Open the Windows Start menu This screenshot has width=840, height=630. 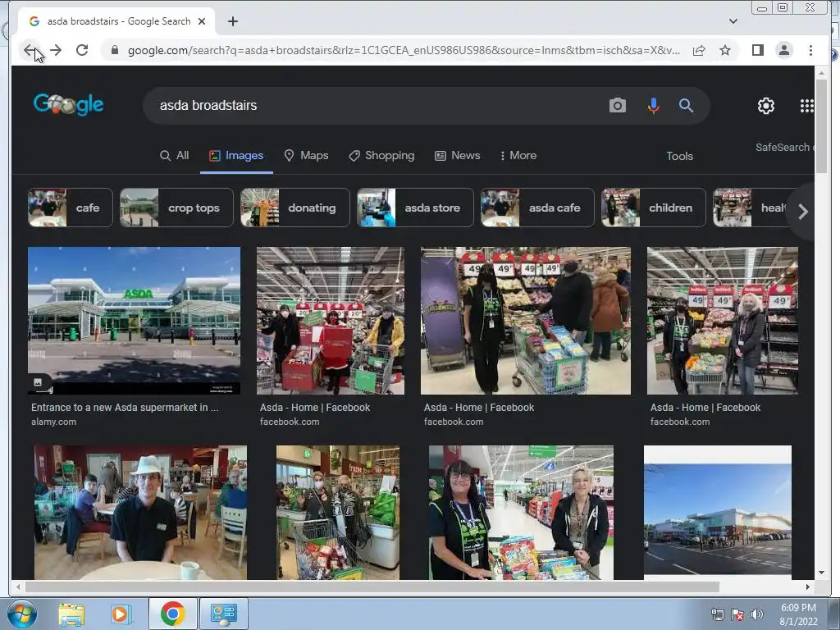click(21, 614)
